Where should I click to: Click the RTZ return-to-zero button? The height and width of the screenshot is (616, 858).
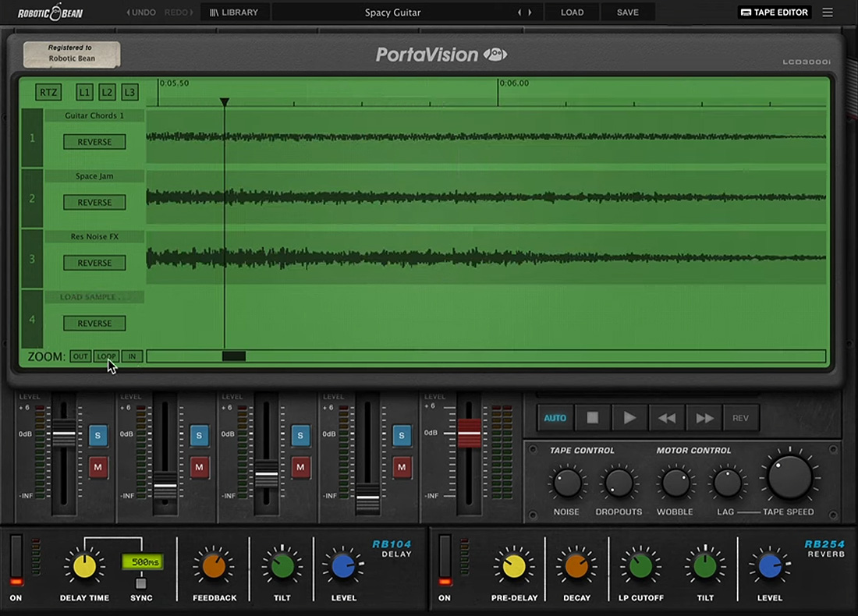pyautogui.click(x=48, y=93)
